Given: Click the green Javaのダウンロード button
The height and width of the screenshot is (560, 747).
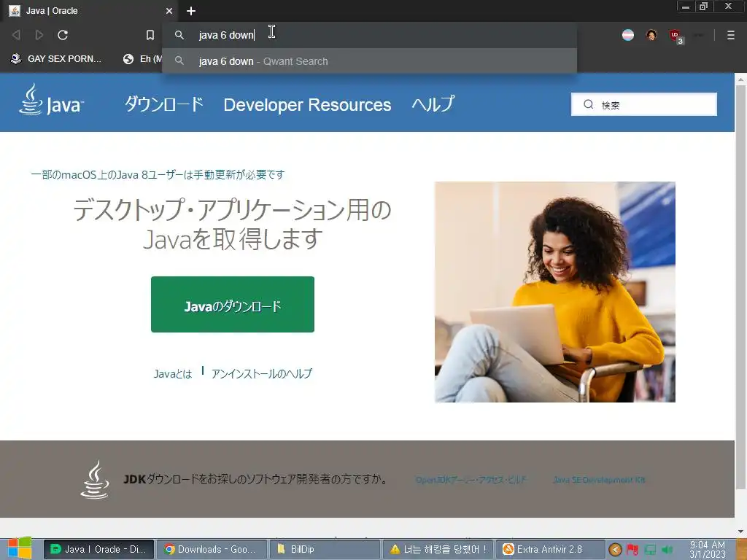Looking at the screenshot, I should click(x=233, y=304).
